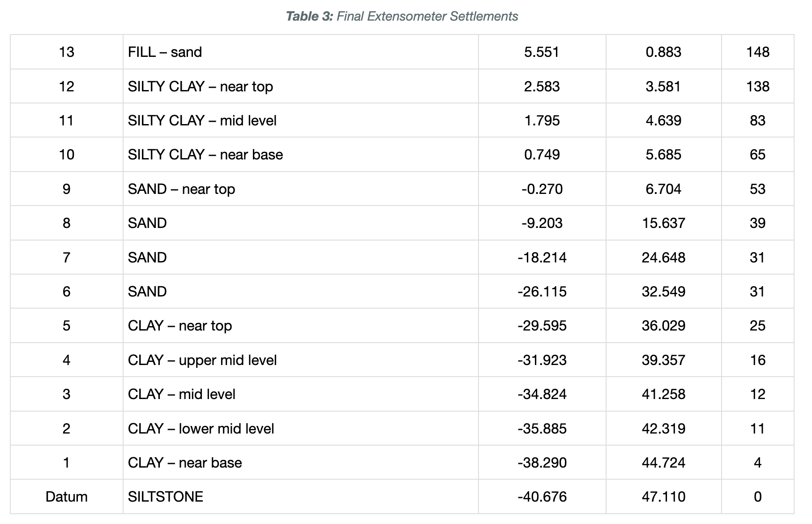This screenshot has width=812, height=524.
Task: Click the CLAY – upper mid level cell
Action: pyautogui.click(x=301, y=360)
